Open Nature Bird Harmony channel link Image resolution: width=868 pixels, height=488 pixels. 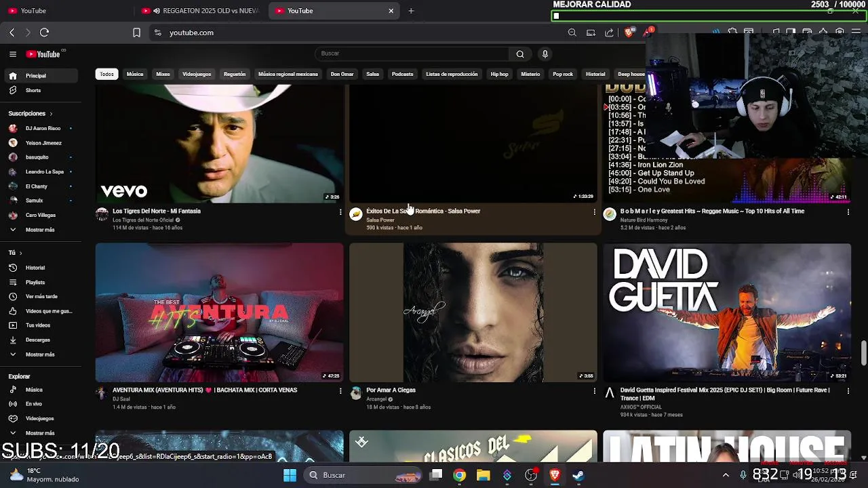point(644,220)
